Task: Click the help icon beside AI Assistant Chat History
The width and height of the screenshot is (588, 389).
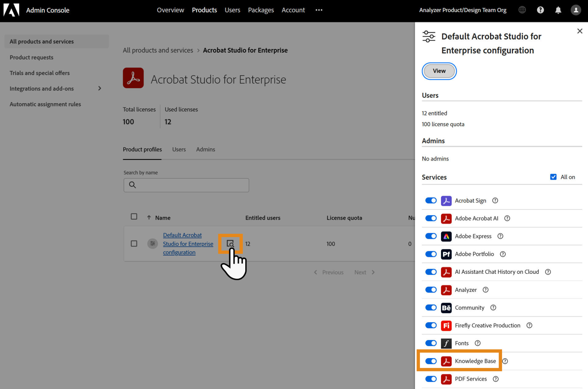Action: [x=548, y=272]
